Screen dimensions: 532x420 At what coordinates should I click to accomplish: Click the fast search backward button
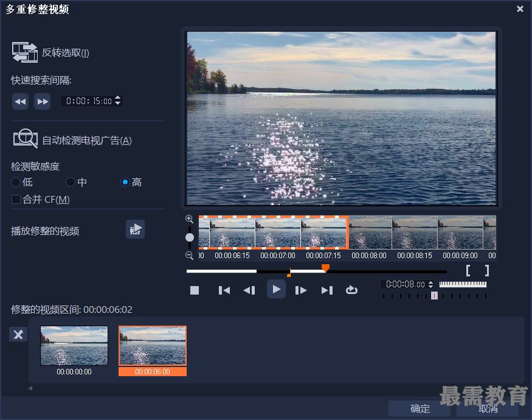20,101
